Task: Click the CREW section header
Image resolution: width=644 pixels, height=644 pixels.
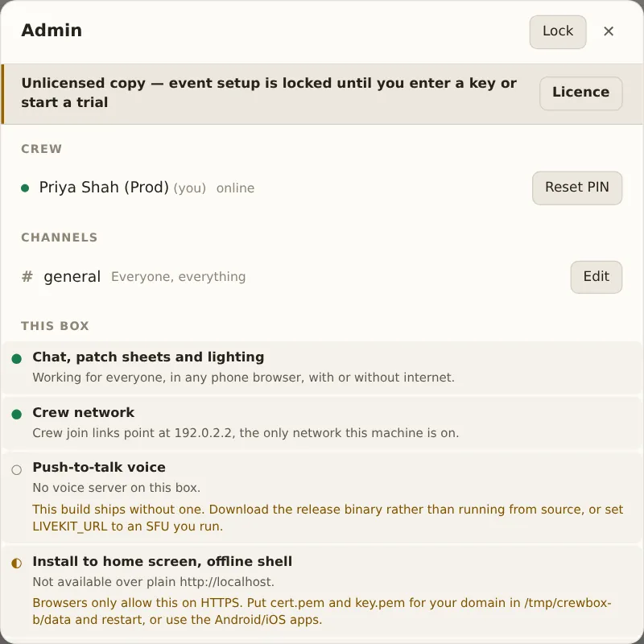Action: click(42, 149)
